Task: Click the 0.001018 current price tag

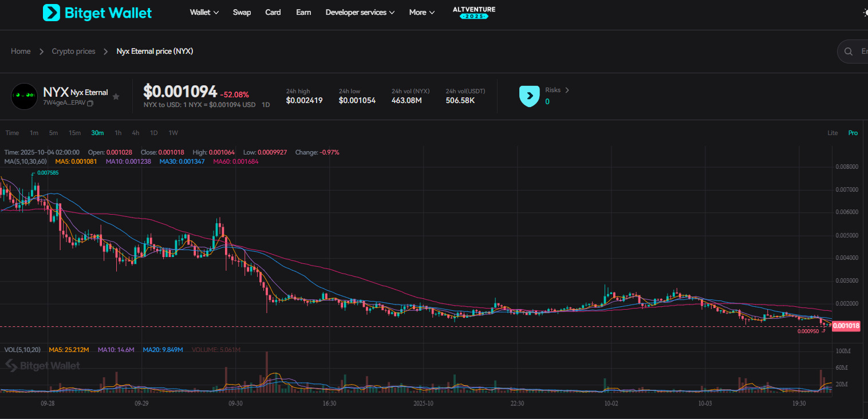Action: point(846,326)
